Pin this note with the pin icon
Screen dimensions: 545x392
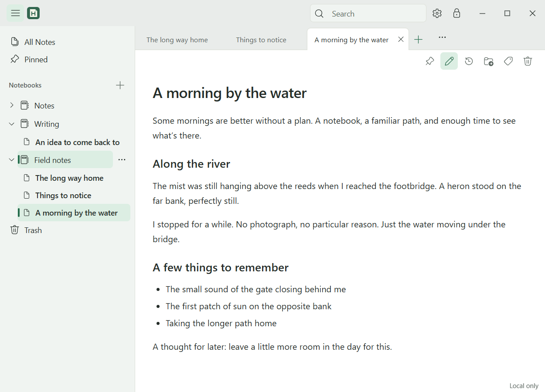coord(429,61)
